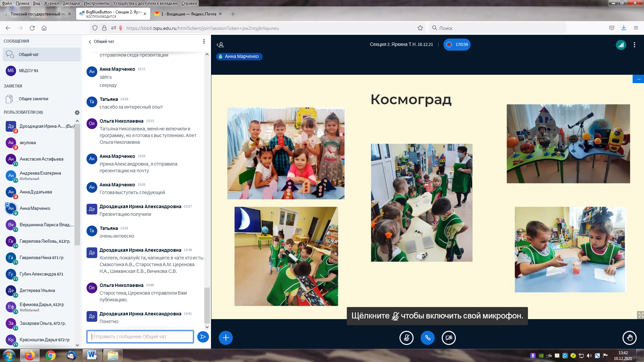Open meeting options three-dot menu
This screenshot has height=362, width=644.
coord(634,45)
